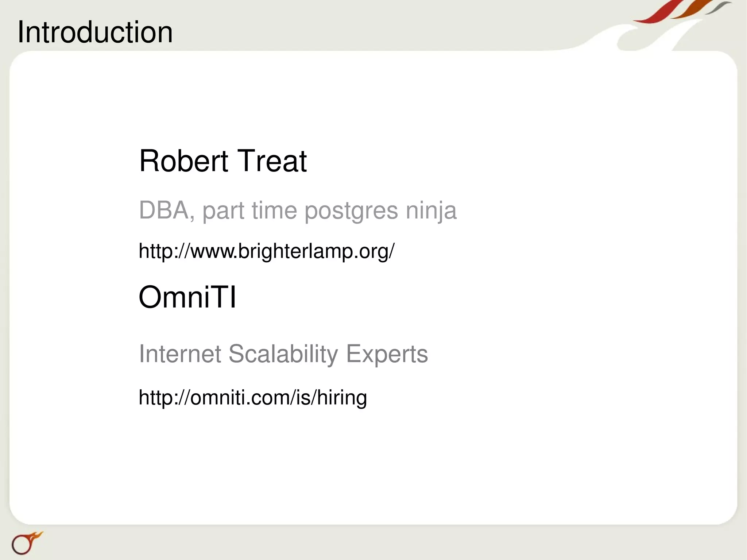The image size is (747, 560).
Task: Click "hiring" at the end of OmniTI URL
Action: [342, 398]
